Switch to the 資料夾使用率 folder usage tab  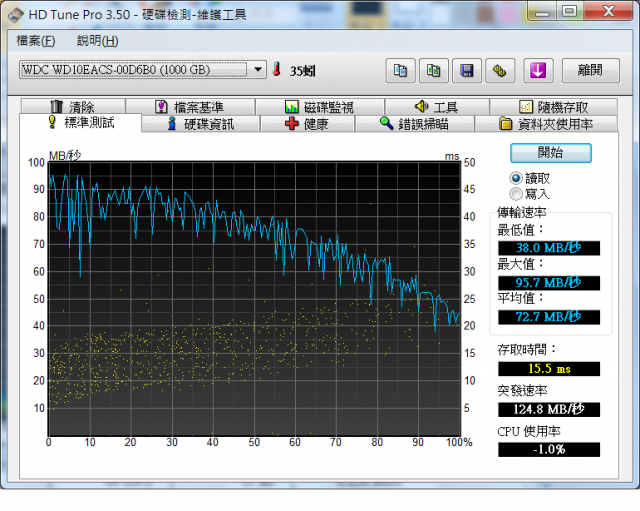[546, 124]
